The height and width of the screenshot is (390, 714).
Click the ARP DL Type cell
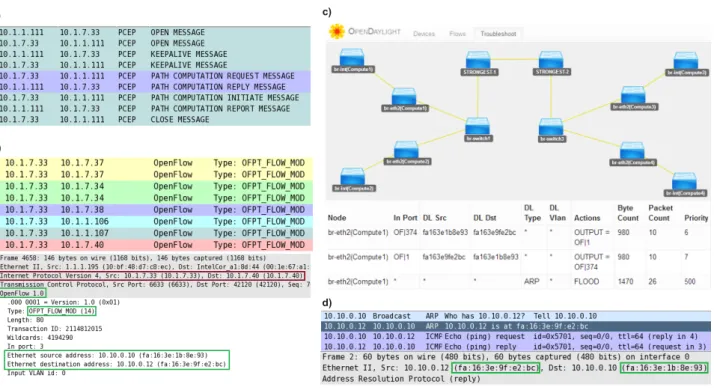(x=531, y=282)
